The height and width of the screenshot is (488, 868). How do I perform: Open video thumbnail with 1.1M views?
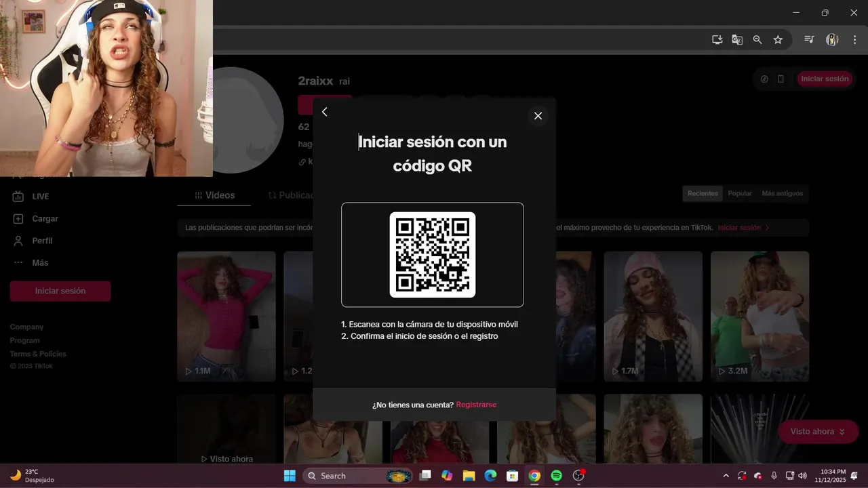click(226, 317)
